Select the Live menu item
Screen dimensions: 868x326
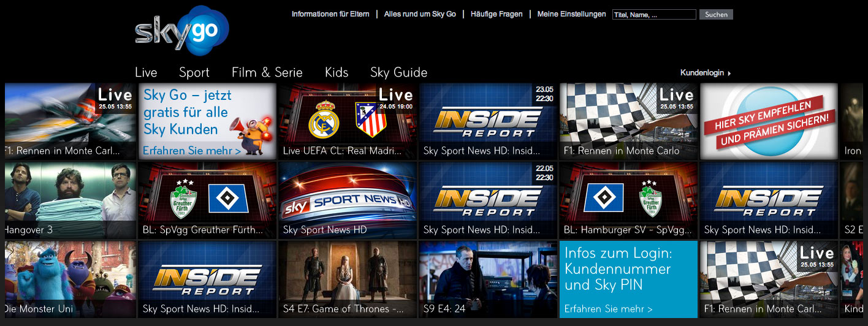tap(146, 72)
